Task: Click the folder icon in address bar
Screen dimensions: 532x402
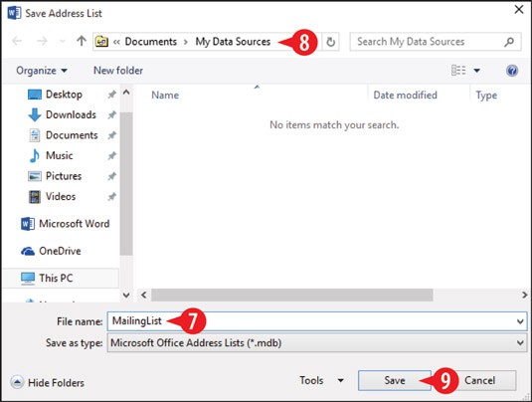Action: 101,42
